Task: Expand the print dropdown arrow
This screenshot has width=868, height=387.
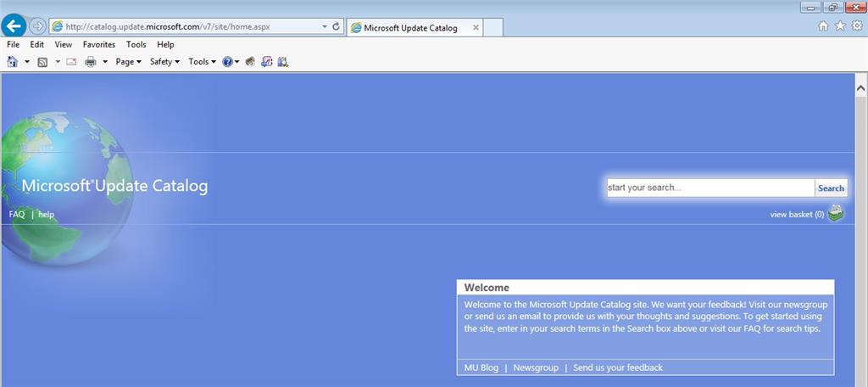Action: pos(104,62)
